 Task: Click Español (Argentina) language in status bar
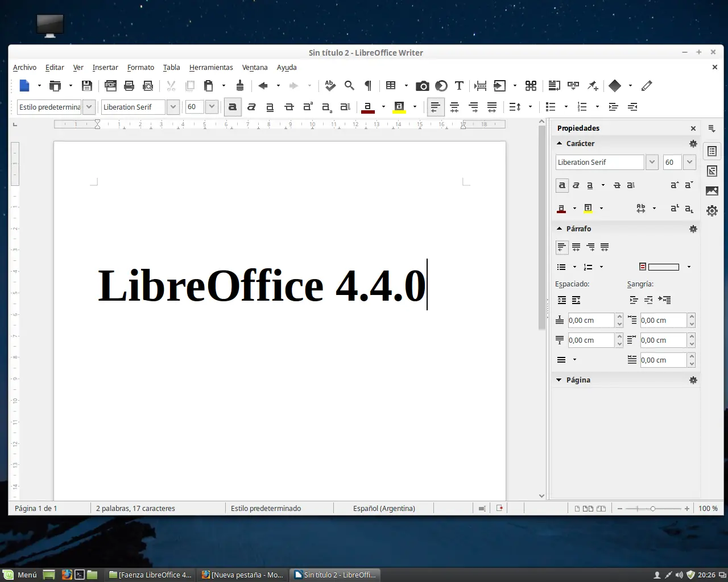point(384,509)
